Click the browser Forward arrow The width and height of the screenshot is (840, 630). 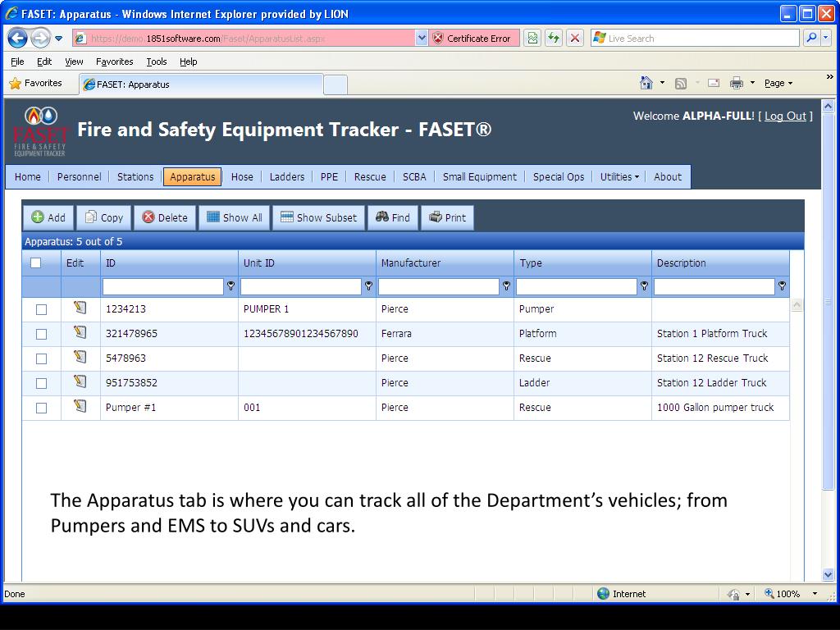click(40, 38)
